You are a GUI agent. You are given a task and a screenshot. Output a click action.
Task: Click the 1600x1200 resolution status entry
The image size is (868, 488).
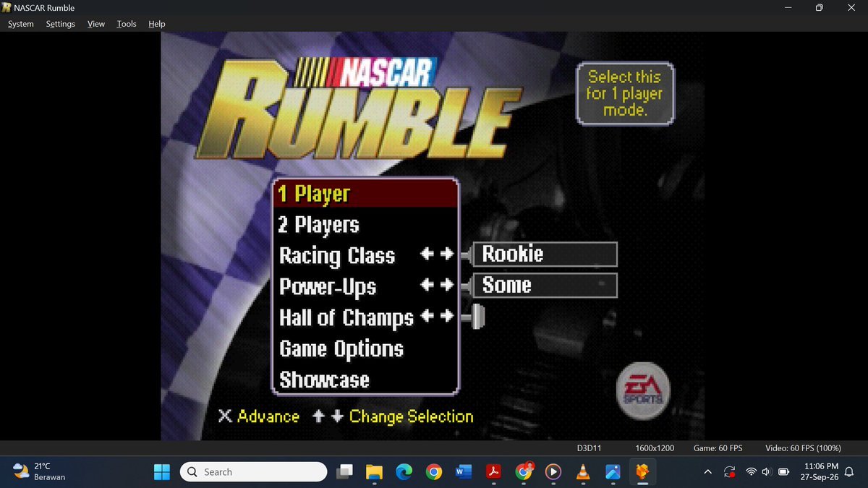655,448
